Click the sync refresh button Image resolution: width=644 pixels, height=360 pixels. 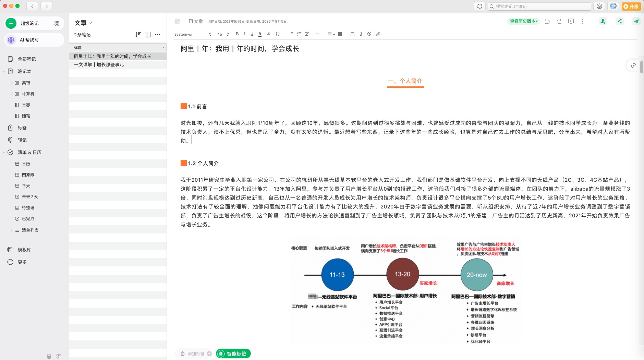(x=480, y=6)
